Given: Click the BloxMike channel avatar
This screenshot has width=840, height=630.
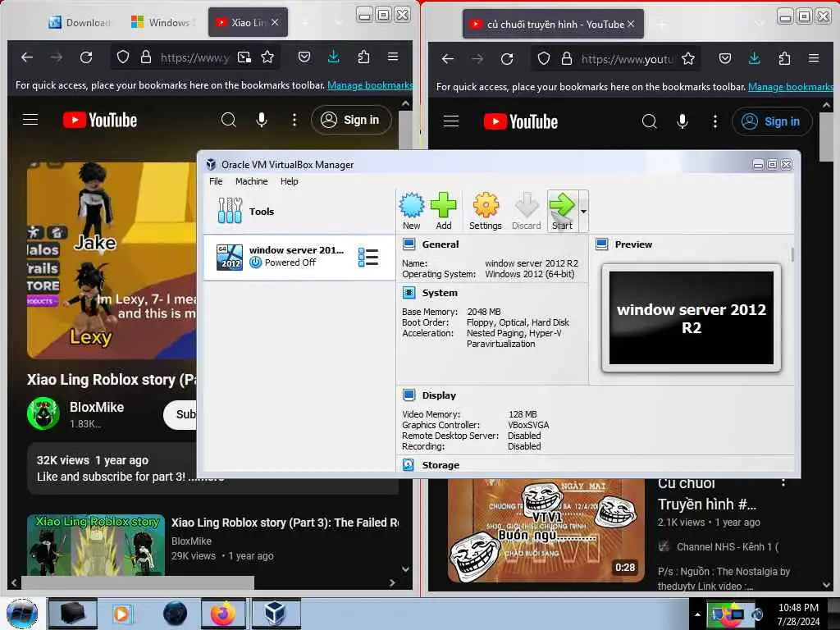Looking at the screenshot, I should point(43,413).
